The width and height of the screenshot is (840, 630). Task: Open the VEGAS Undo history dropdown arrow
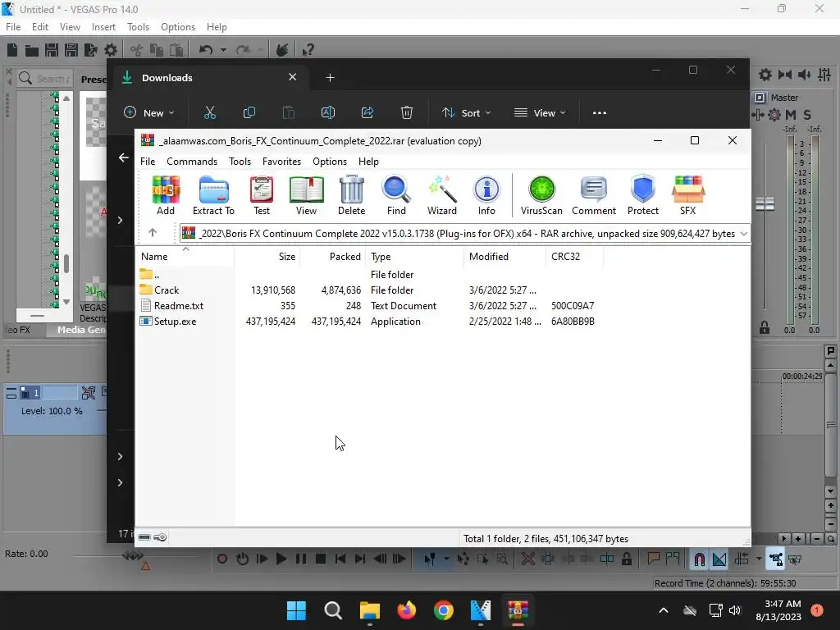pyautogui.click(x=223, y=50)
